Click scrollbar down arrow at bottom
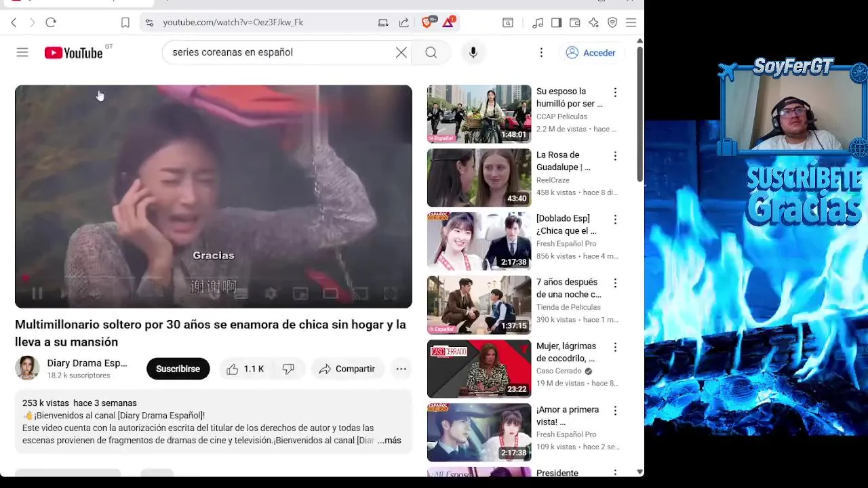868x488 pixels. (639, 472)
